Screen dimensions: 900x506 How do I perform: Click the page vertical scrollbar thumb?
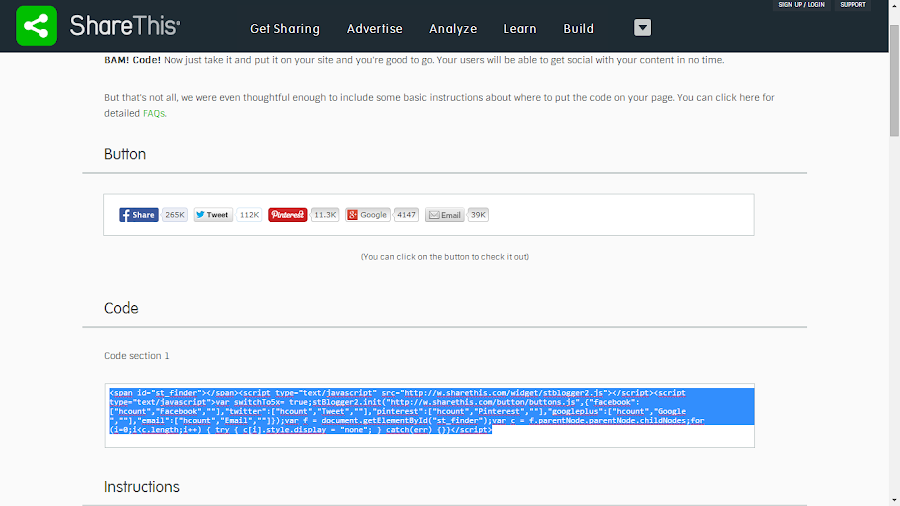[894, 80]
